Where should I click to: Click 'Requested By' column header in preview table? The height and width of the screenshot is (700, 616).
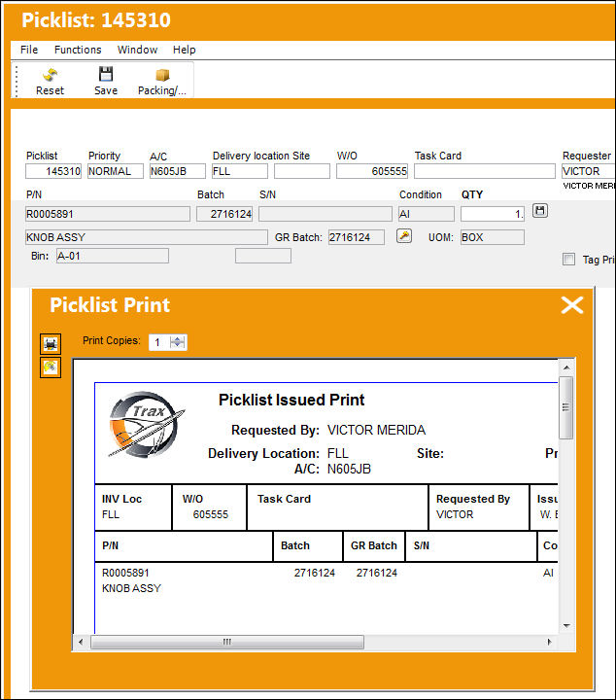point(473,499)
